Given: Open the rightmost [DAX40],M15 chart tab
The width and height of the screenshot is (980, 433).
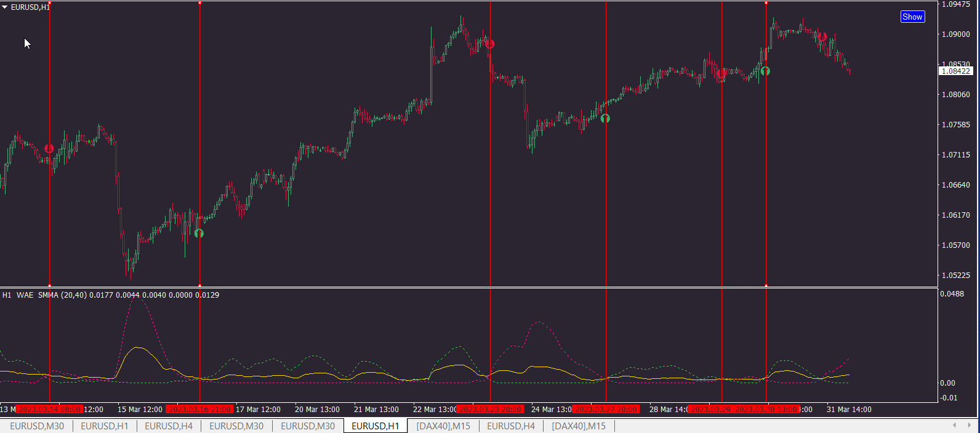Looking at the screenshot, I should point(579,426).
